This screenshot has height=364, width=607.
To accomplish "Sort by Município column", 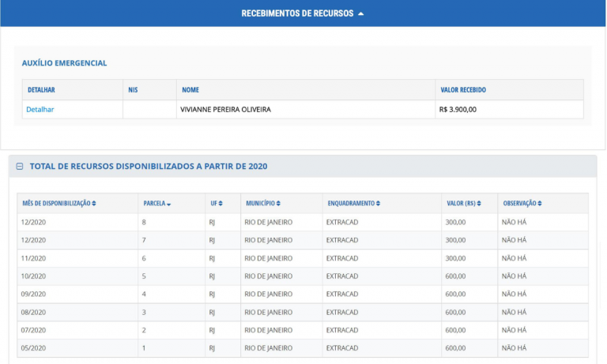I will pyautogui.click(x=263, y=204).
